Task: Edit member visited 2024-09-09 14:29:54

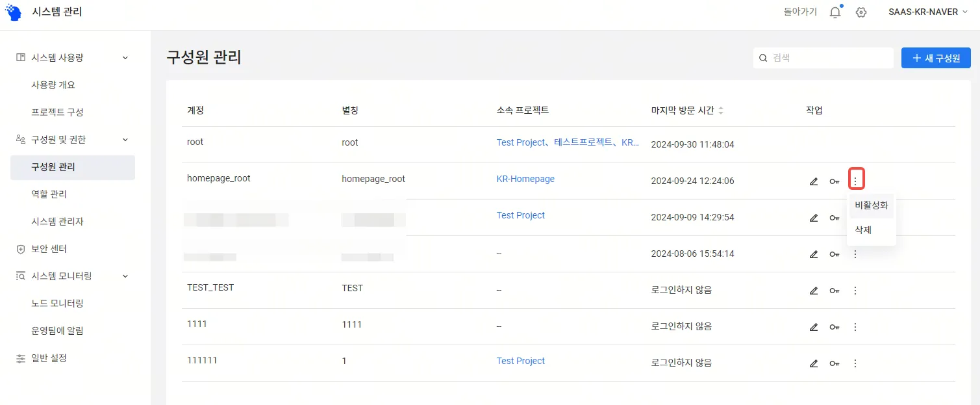Action: coord(814,218)
